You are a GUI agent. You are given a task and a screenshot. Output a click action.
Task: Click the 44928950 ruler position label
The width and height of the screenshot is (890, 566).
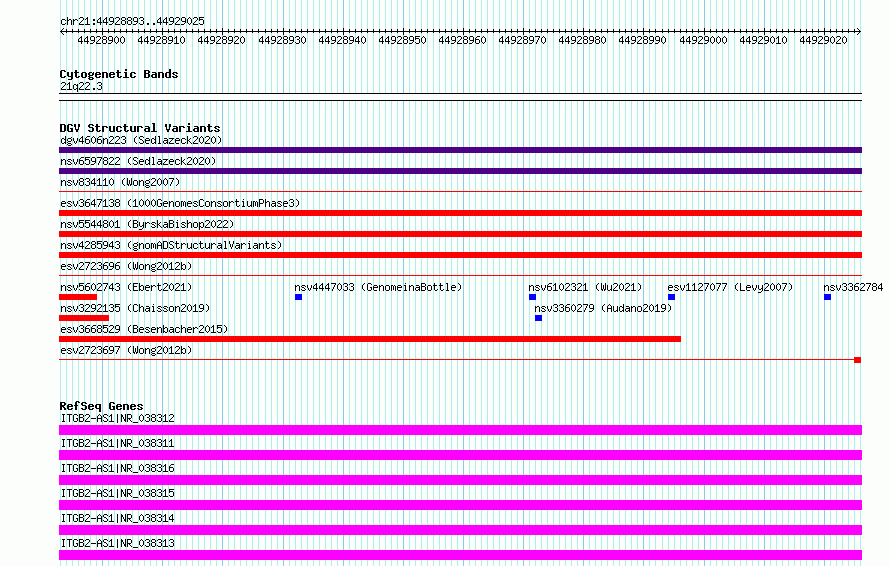coord(402,40)
